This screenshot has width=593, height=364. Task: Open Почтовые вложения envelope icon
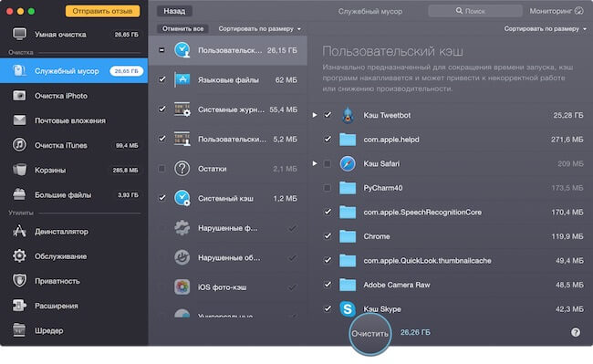[x=19, y=120]
